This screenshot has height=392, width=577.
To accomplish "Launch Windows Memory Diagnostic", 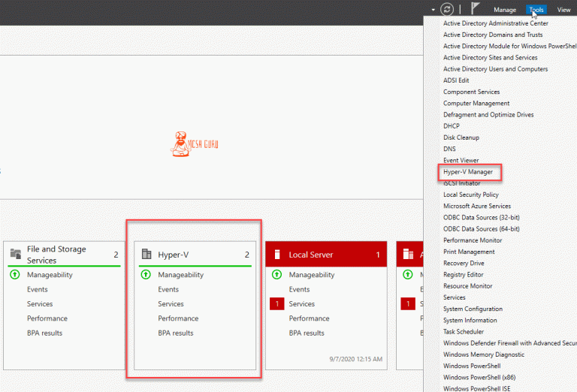I will click(484, 354).
